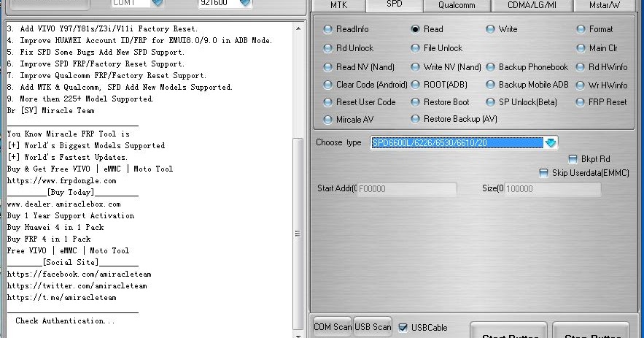This screenshot has height=338, width=644.
Task: Click 'Br [SV] Miracle Team' line
Action: pyautogui.click(x=51, y=111)
